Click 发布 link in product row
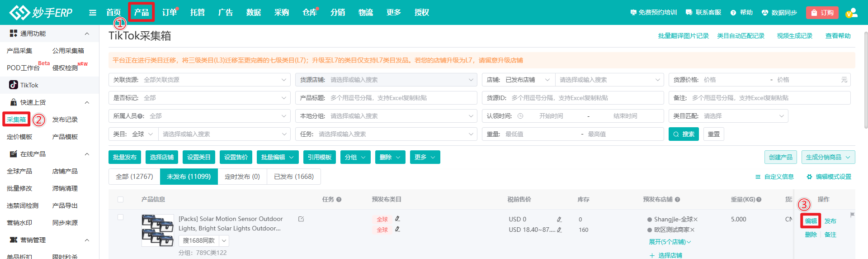Viewport: 868px width, 259px height. point(830,221)
